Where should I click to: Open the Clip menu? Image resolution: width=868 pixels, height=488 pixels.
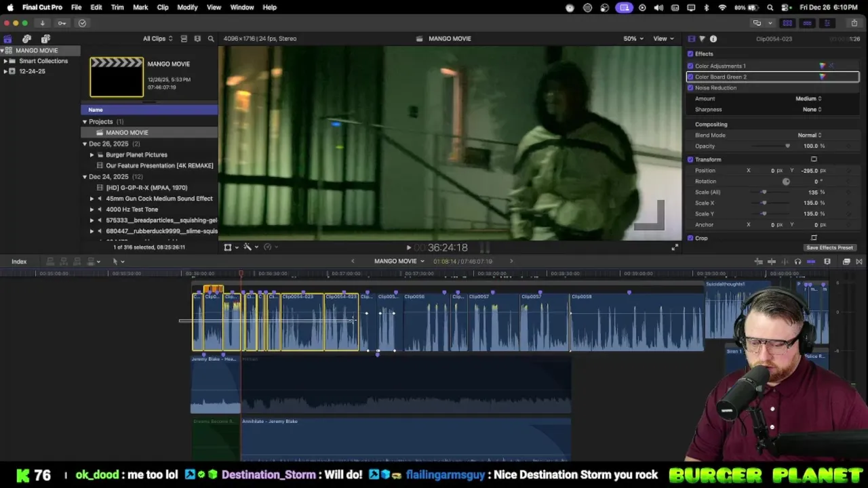tap(163, 7)
